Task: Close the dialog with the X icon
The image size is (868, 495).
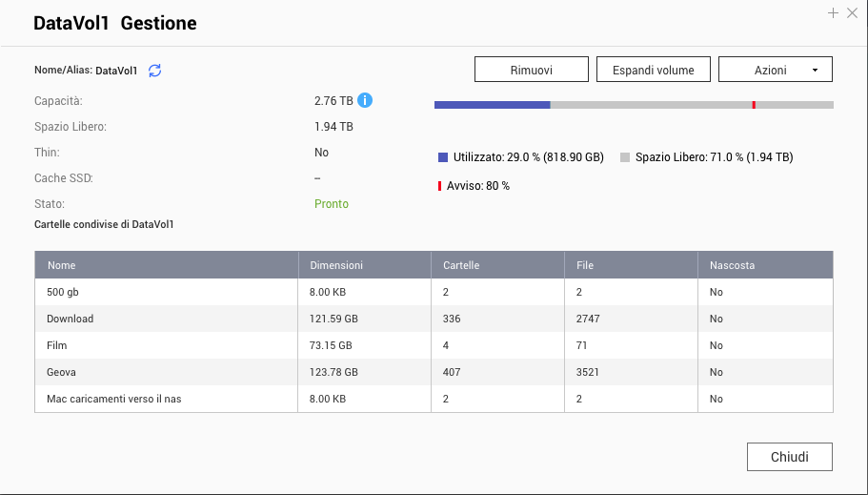Action: (x=852, y=13)
